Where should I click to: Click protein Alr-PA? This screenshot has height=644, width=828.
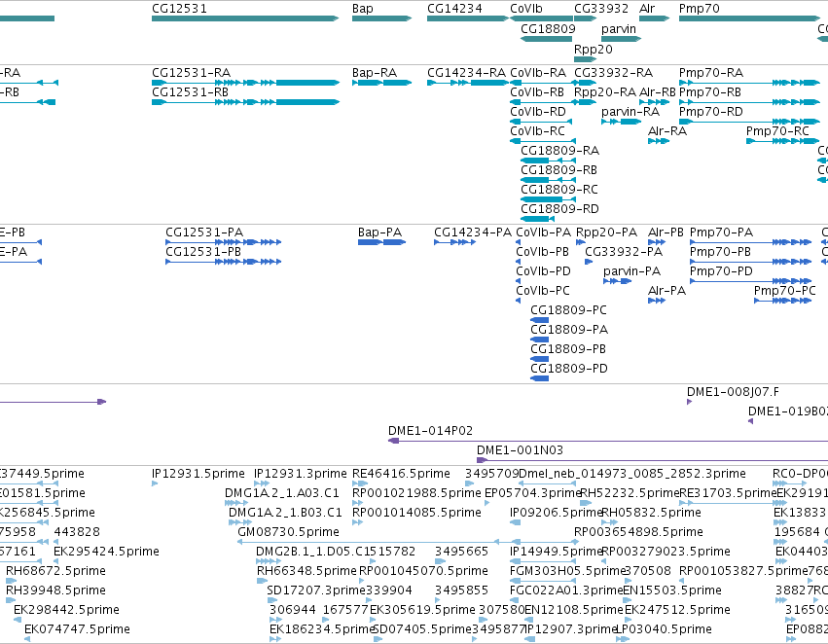point(666,291)
